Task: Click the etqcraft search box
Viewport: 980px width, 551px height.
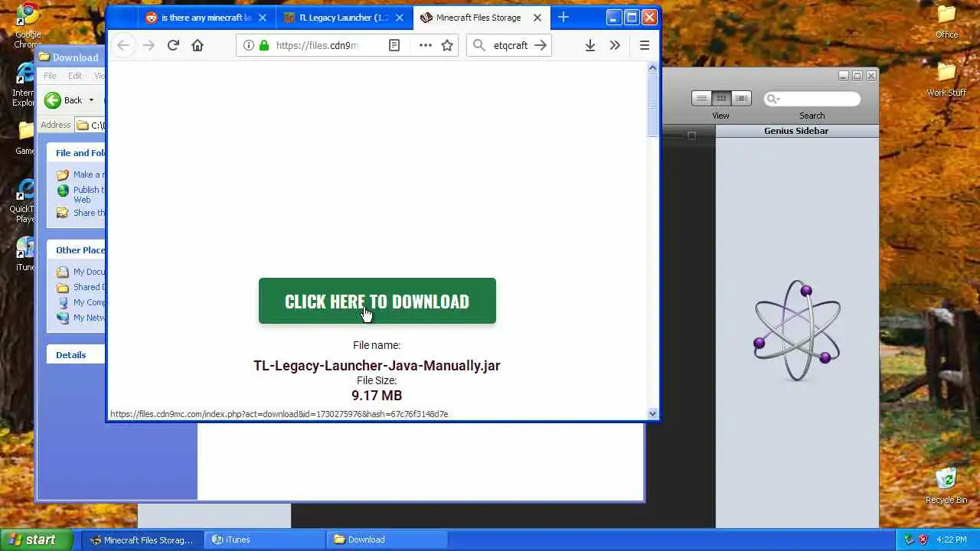Action: tap(511, 45)
